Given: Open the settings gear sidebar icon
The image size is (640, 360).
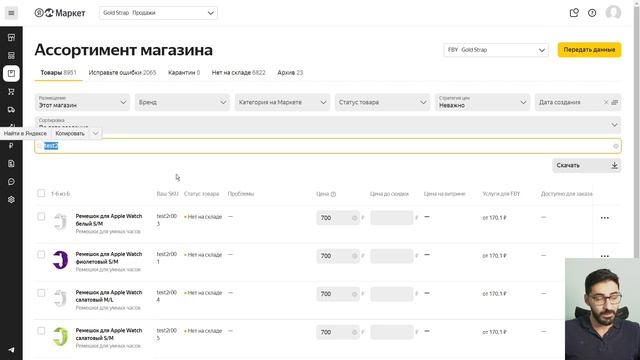Looking at the screenshot, I should coord(11,200).
